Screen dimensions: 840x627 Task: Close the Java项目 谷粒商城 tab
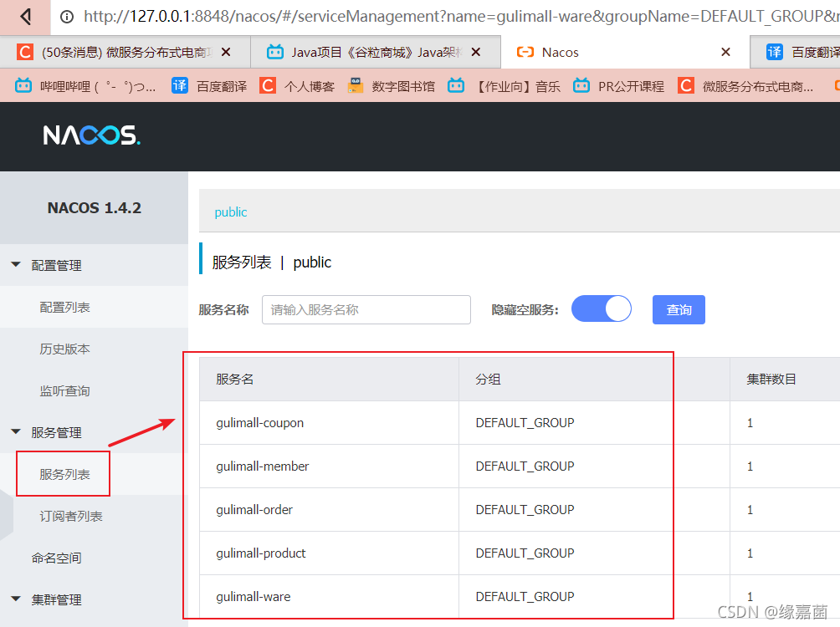476,52
